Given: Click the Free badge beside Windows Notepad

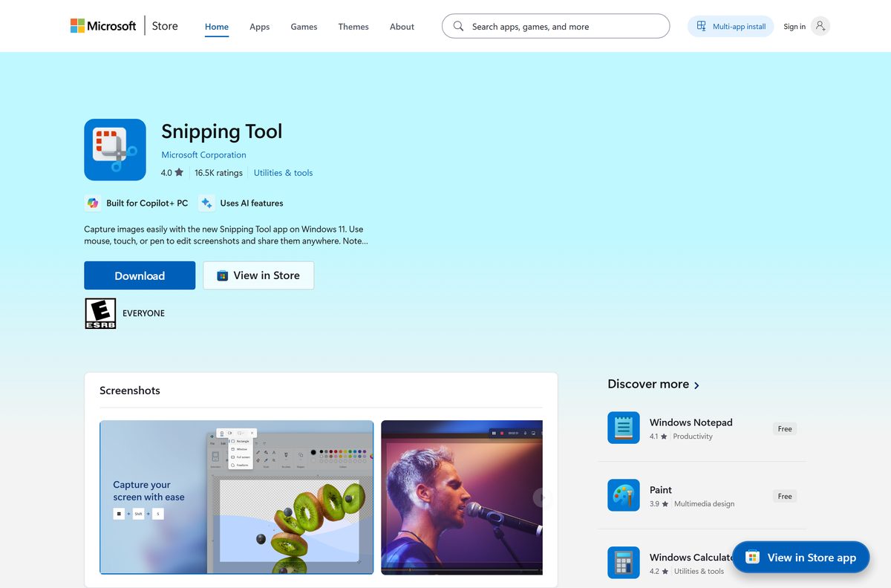Looking at the screenshot, I should [x=785, y=429].
